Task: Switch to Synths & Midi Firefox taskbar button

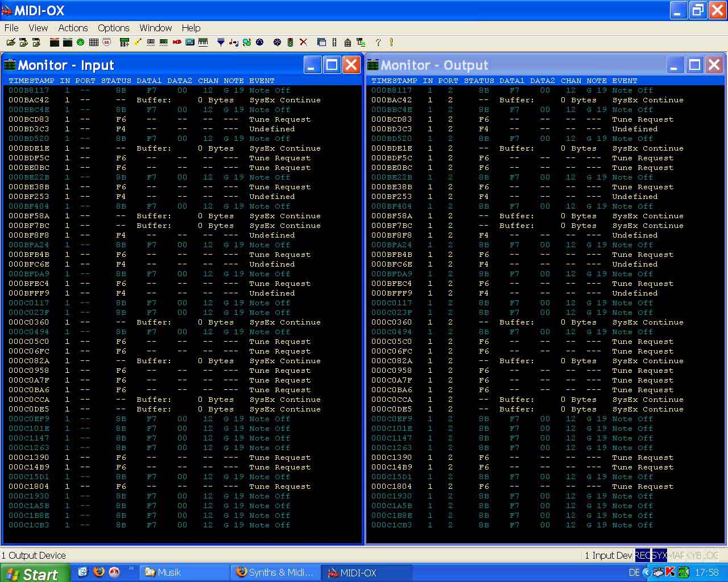Action: coord(275,573)
